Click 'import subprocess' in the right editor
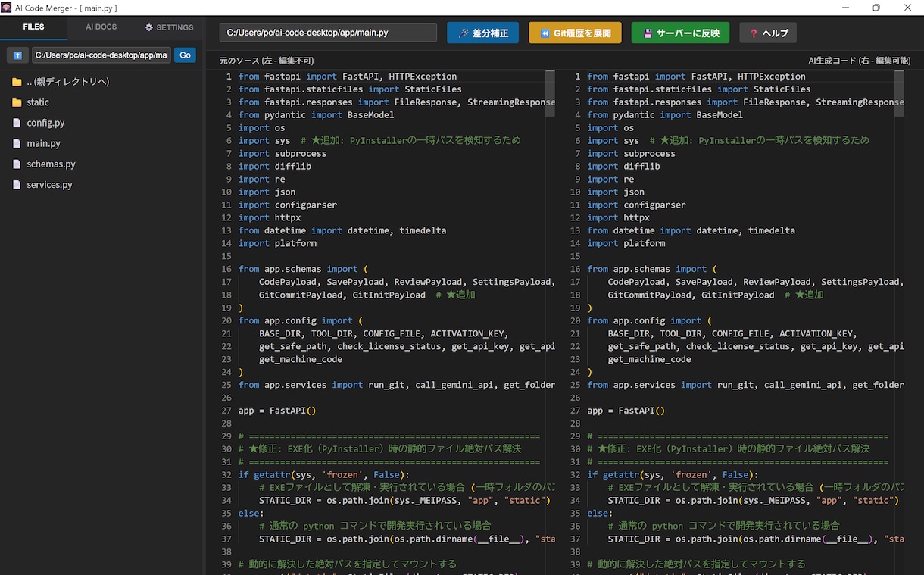Image resolution: width=924 pixels, height=575 pixels. tap(631, 153)
